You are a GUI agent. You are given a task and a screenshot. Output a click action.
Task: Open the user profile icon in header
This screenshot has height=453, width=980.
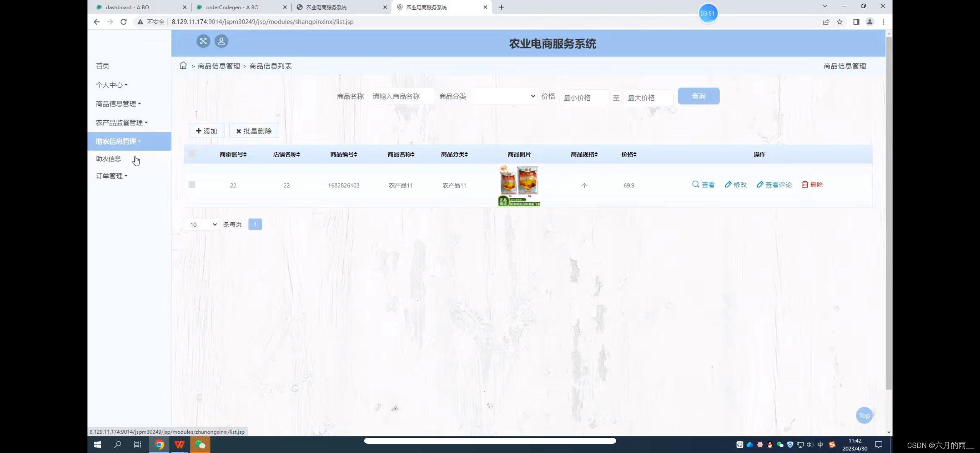tap(221, 41)
